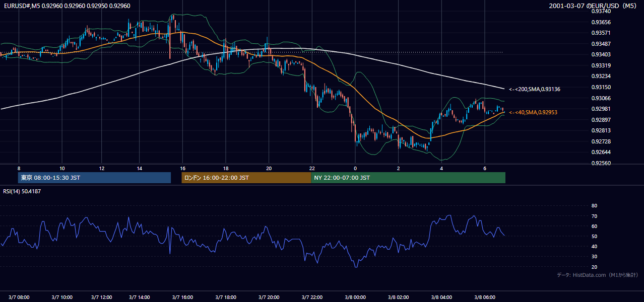
Task: Click hour label 22 under the price chart
Action: click(312, 168)
